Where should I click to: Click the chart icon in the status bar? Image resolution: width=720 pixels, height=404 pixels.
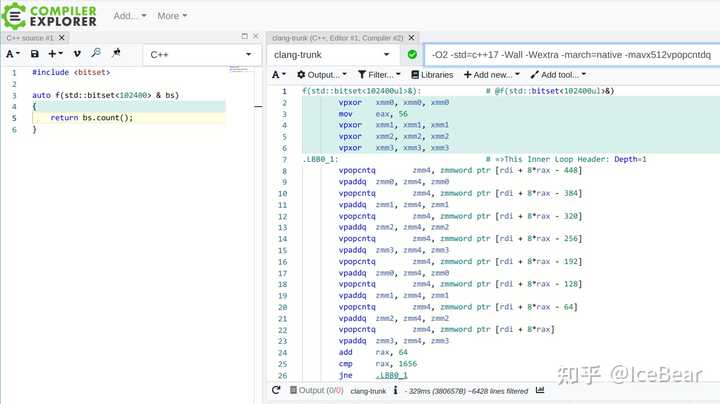[x=541, y=391]
